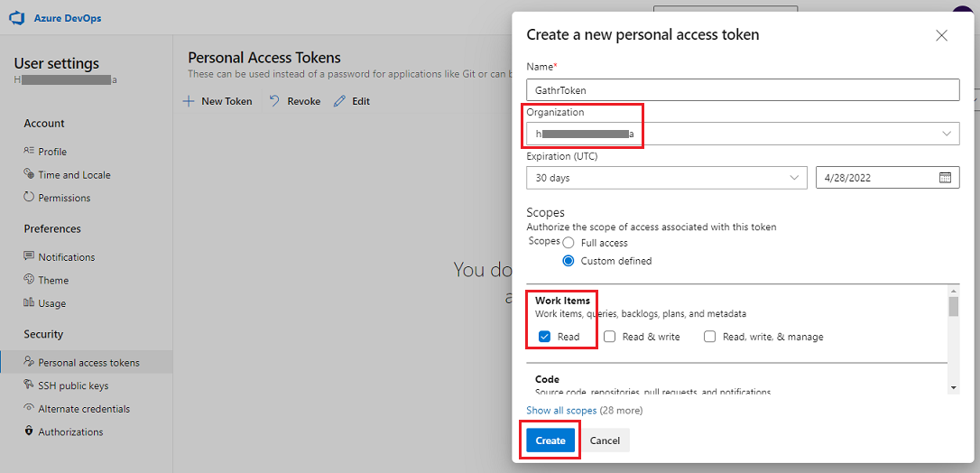Click the Azure DevOps header link
Screen dimensions: 980x473
[68, 18]
